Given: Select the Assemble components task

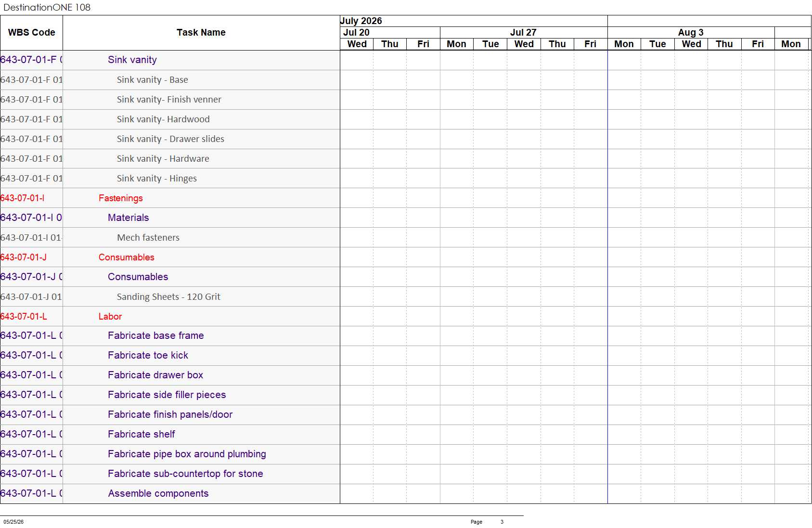Looking at the screenshot, I should coord(158,493).
